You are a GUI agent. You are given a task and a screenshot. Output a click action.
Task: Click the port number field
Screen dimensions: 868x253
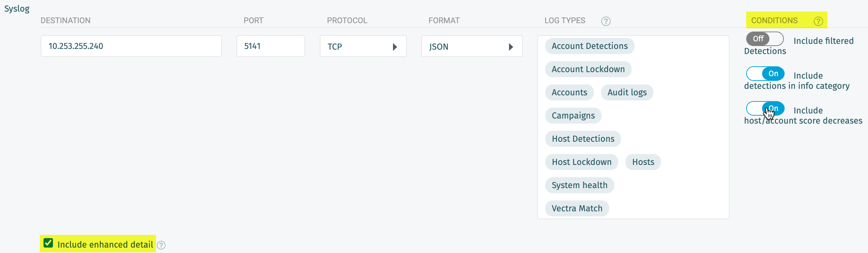coord(271,46)
